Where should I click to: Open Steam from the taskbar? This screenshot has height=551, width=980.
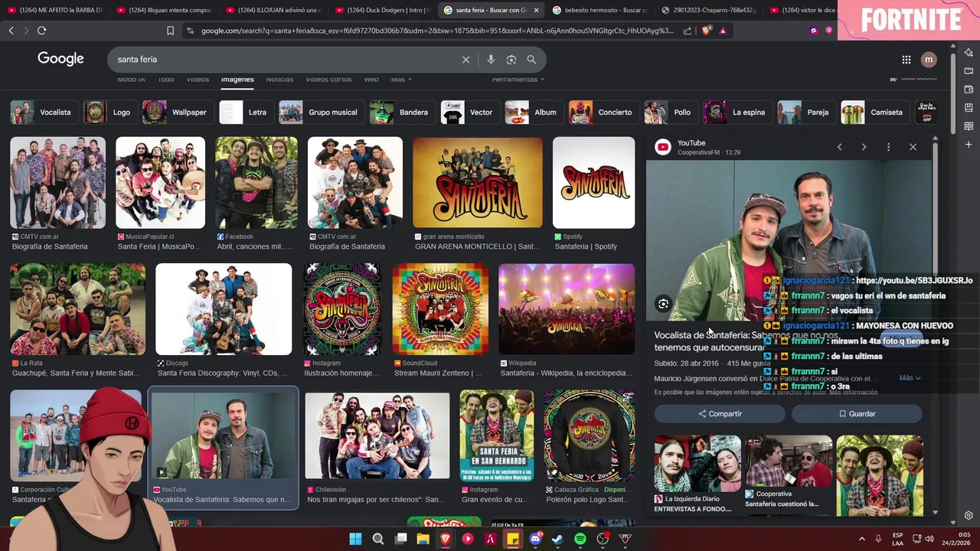point(557,540)
